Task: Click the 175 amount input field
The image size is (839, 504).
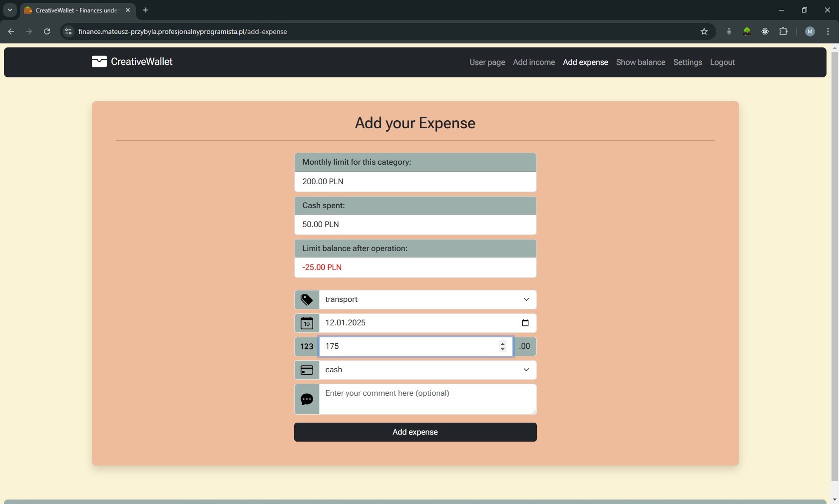Action: coord(407,346)
